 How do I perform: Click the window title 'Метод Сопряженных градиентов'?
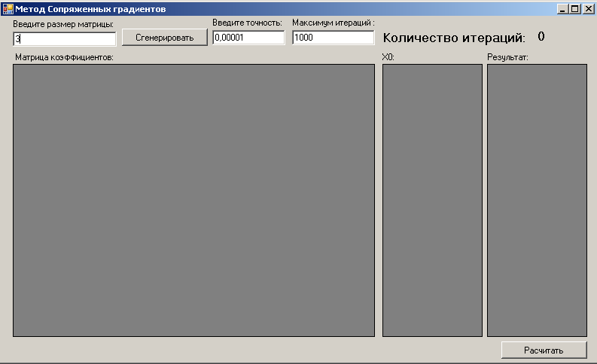pyautogui.click(x=90, y=9)
